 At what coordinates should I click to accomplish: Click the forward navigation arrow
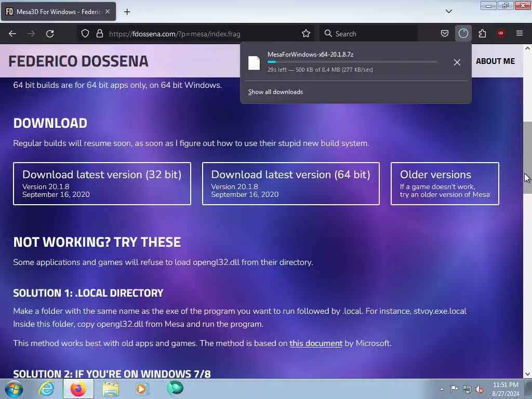point(31,34)
